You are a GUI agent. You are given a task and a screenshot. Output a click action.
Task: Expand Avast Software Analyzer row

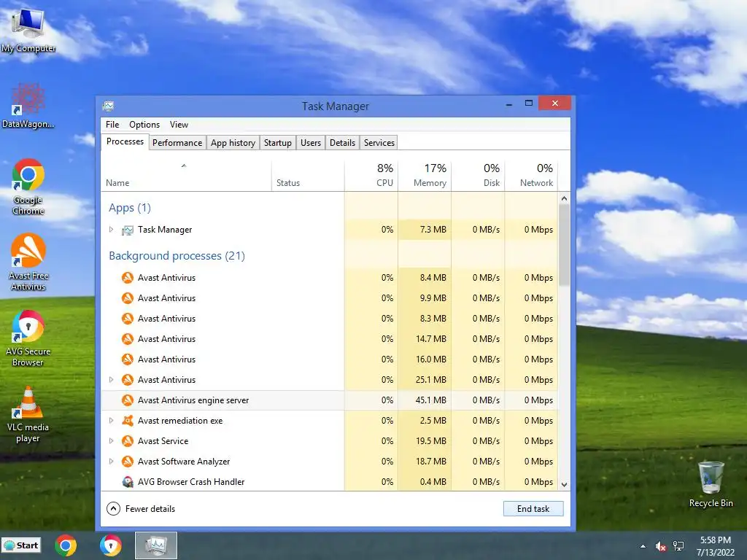[112, 462]
